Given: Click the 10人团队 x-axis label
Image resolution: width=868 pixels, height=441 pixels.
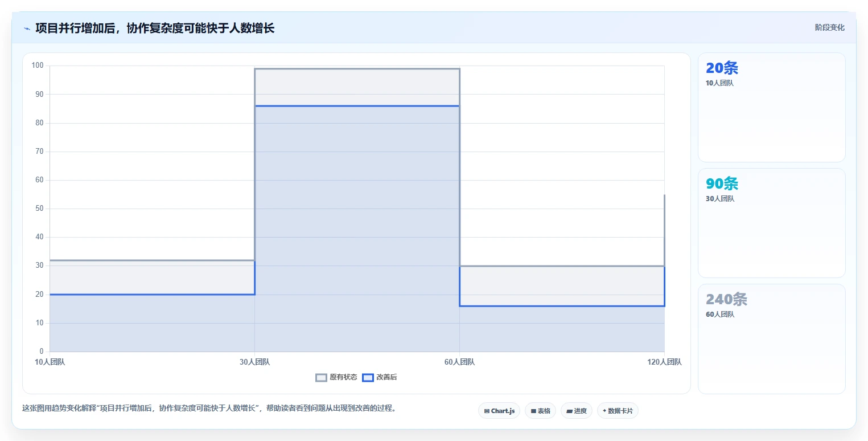Looking at the screenshot, I should tap(50, 362).
